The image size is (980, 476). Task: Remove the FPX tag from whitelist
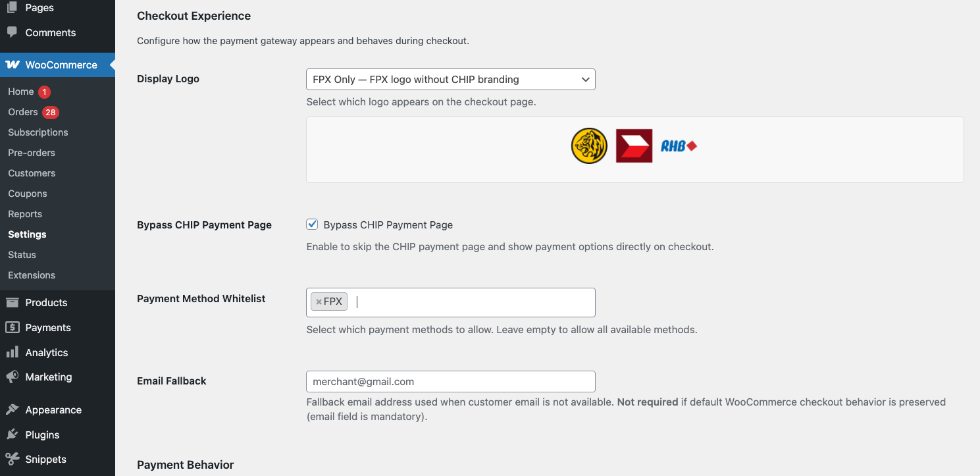[319, 302]
